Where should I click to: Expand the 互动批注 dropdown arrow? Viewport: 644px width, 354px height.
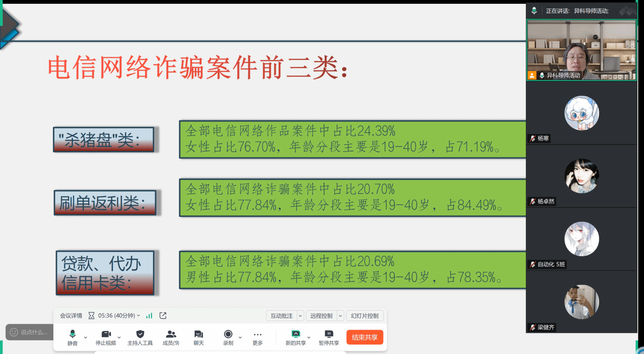click(x=300, y=316)
